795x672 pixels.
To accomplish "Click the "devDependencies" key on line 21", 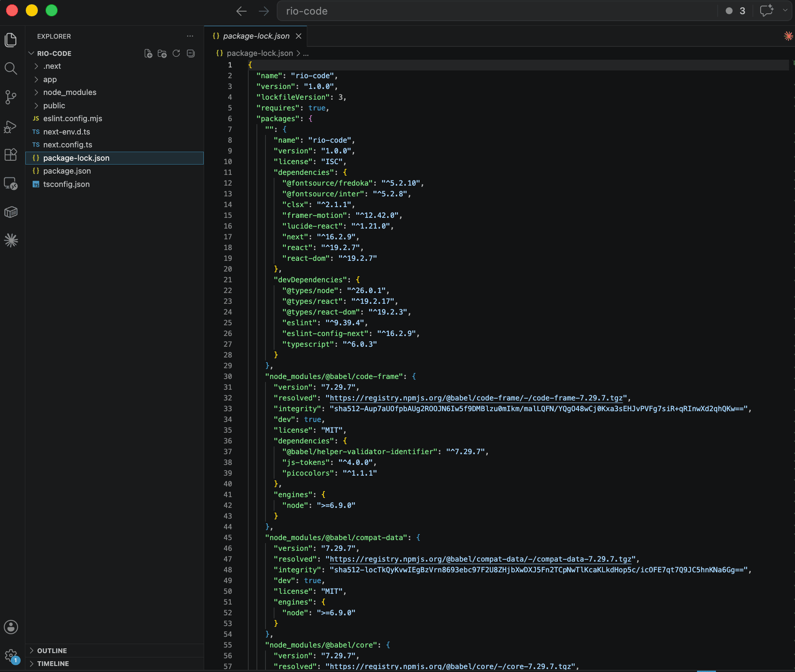I will (x=310, y=280).
